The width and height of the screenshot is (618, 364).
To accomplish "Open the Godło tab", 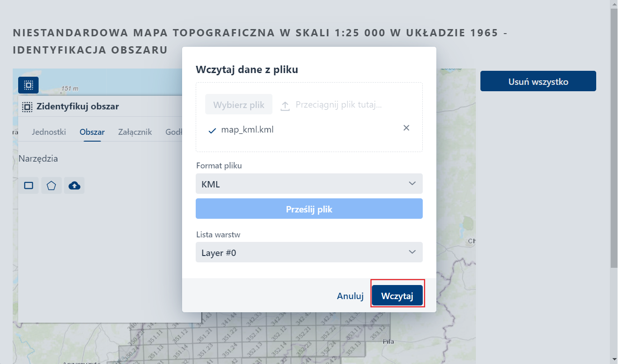I will pos(173,132).
